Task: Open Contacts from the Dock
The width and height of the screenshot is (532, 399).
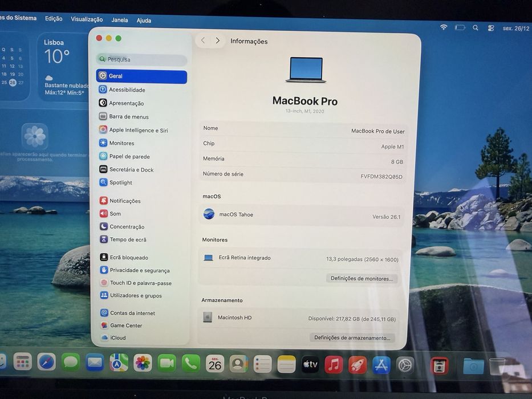Action: pos(238,364)
